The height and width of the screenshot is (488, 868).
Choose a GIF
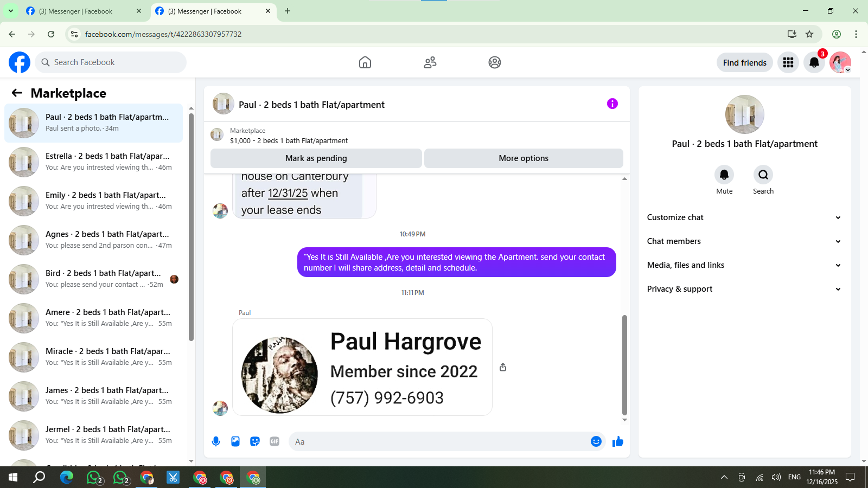[275, 441]
